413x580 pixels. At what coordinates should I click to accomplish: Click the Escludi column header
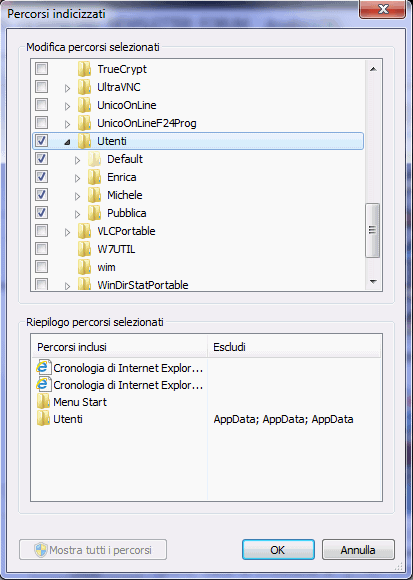pyautogui.click(x=294, y=347)
